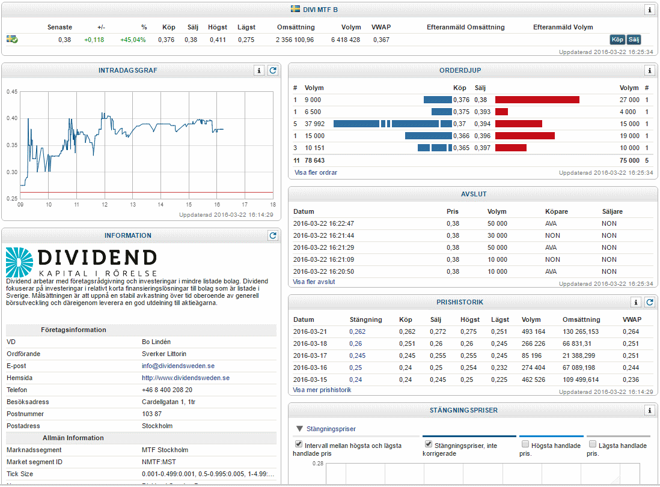Viewport: 660px width, 487px height.
Task: Click the Stängning column header in Prishistorik
Action: point(366,319)
